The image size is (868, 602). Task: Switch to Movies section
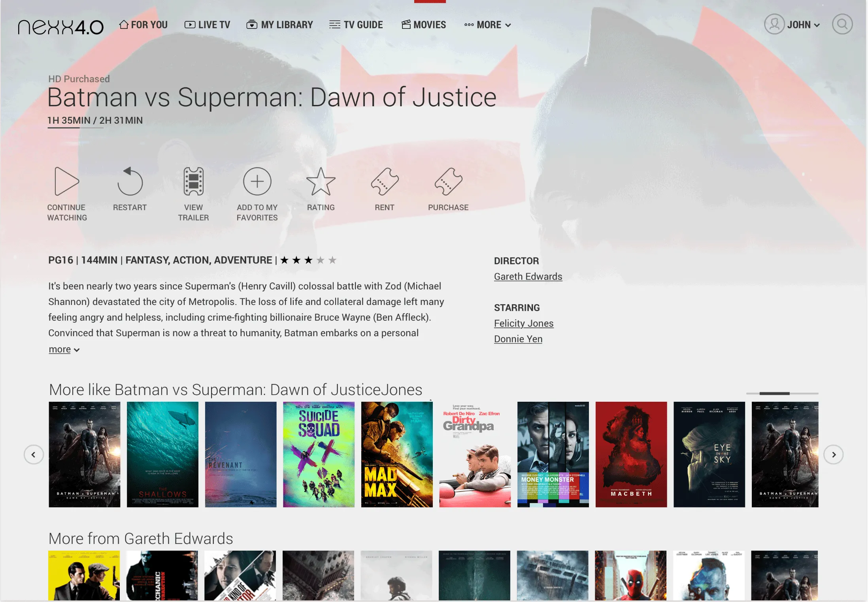pos(424,24)
